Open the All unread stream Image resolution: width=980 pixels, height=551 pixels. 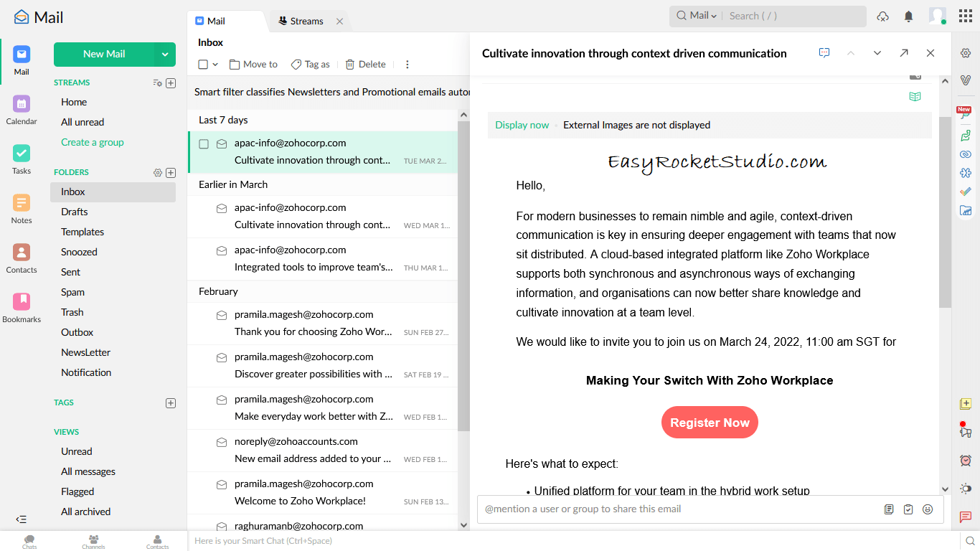point(83,122)
